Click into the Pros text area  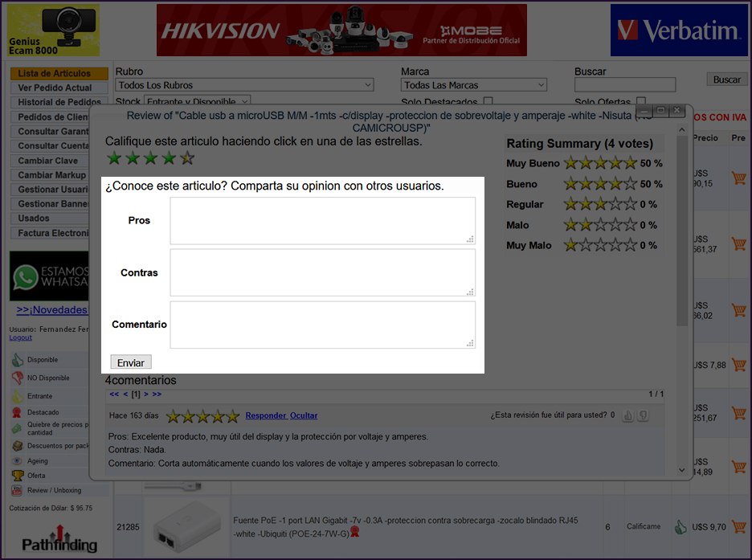[x=322, y=220]
